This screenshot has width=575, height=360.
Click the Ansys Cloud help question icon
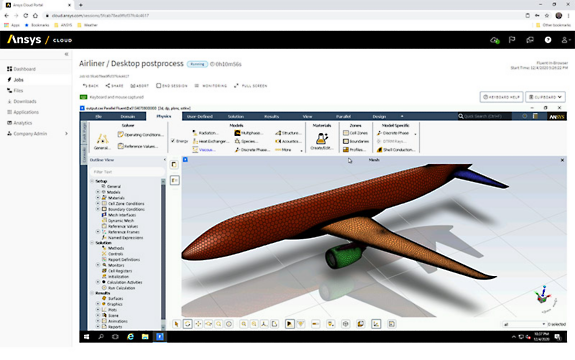pyautogui.click(x=548, y=40)
